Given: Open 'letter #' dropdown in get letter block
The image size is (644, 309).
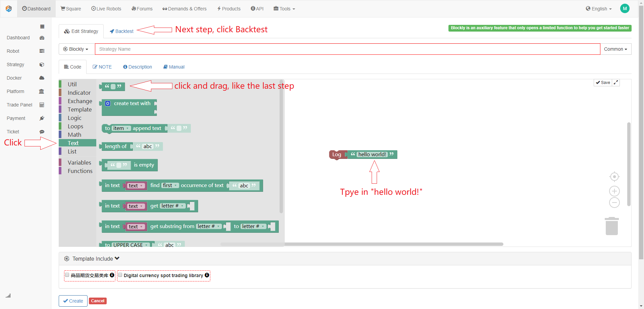Looking at the screenshot, I should coord(173,206).
